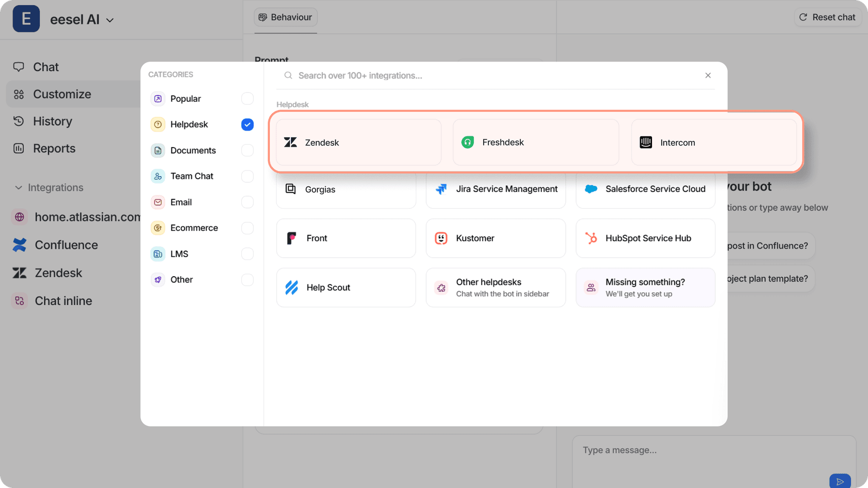
Task: Click the "Chat with the bot in sidebar" text
Action: tap(503, 294)
